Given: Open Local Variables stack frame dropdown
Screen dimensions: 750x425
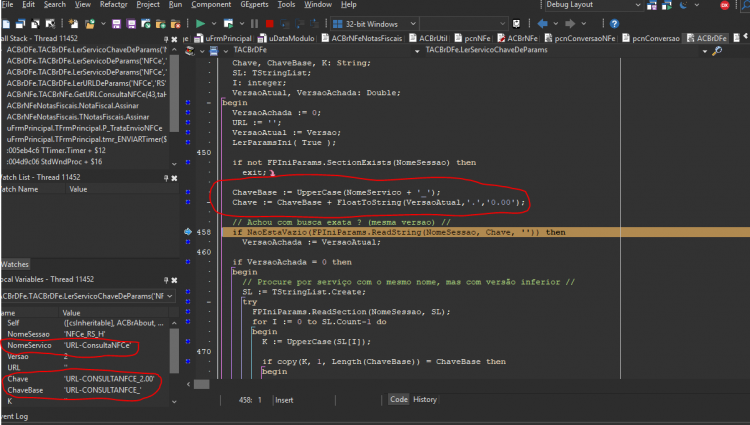Looking at the screenshot, I should click(x=170, y=296).
